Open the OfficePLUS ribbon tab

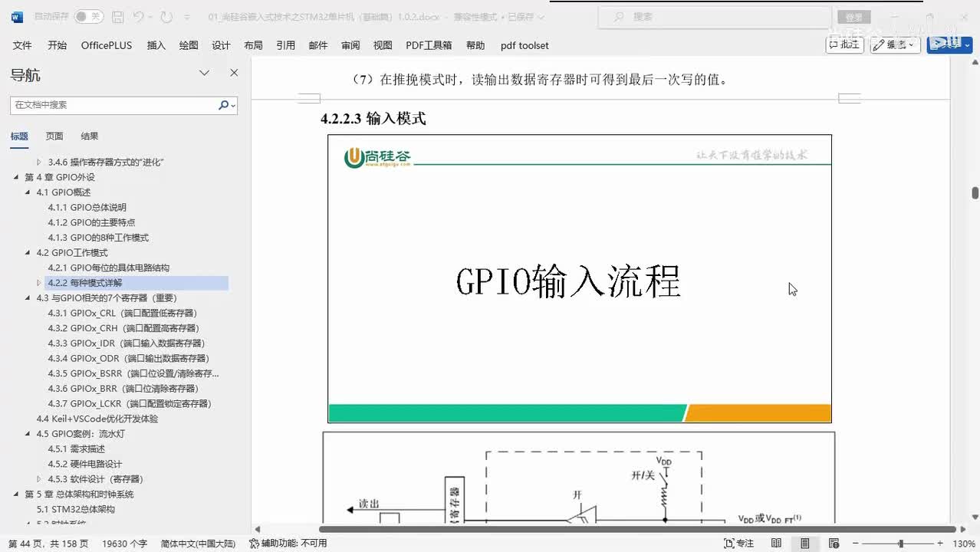[x=107, y=45]
